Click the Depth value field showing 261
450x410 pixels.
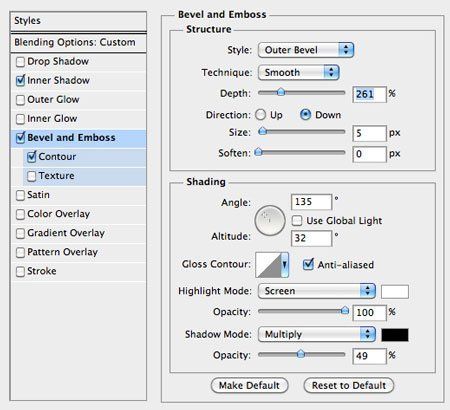point(370,94)
